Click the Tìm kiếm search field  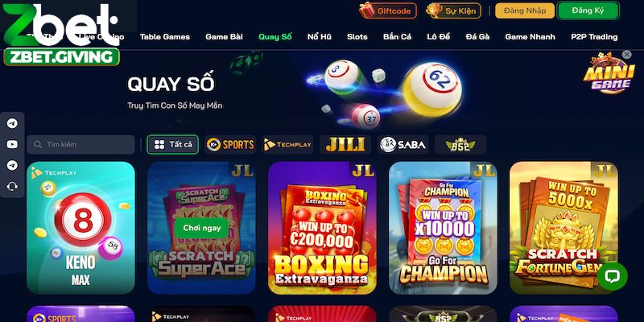[81, 145]
